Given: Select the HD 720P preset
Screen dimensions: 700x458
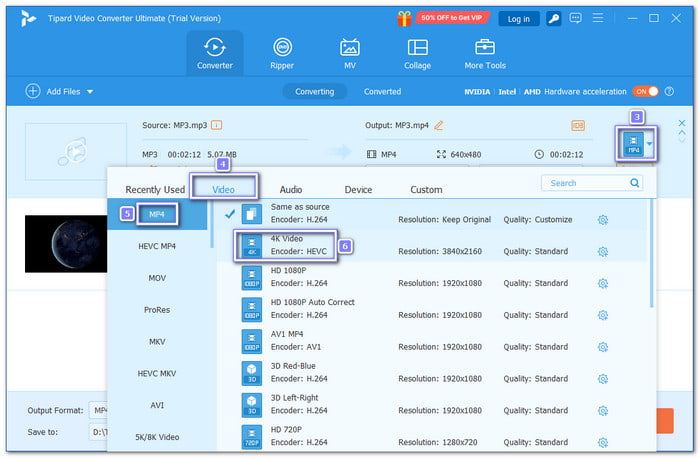Looking at the screenshot, I should [431, 437].
